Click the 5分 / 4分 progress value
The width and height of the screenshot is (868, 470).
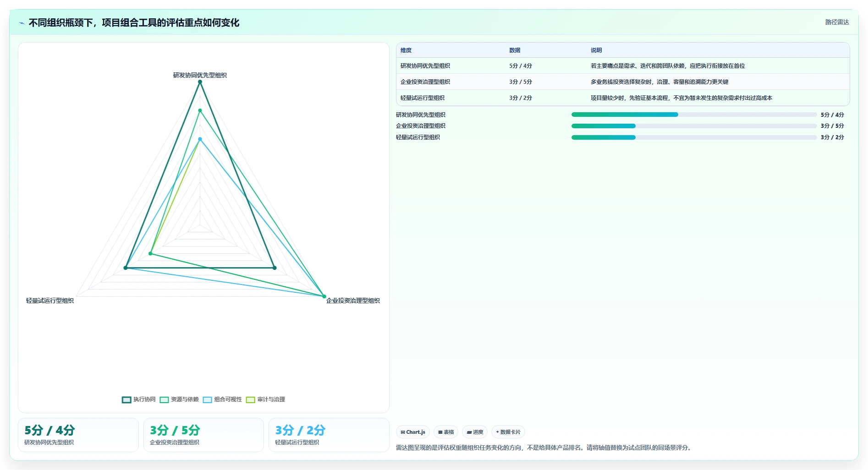tap(832, 115)
